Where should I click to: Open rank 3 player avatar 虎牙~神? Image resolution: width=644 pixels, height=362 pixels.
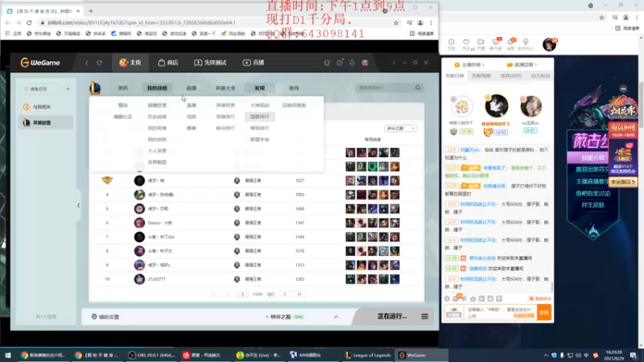coord(139,180)
